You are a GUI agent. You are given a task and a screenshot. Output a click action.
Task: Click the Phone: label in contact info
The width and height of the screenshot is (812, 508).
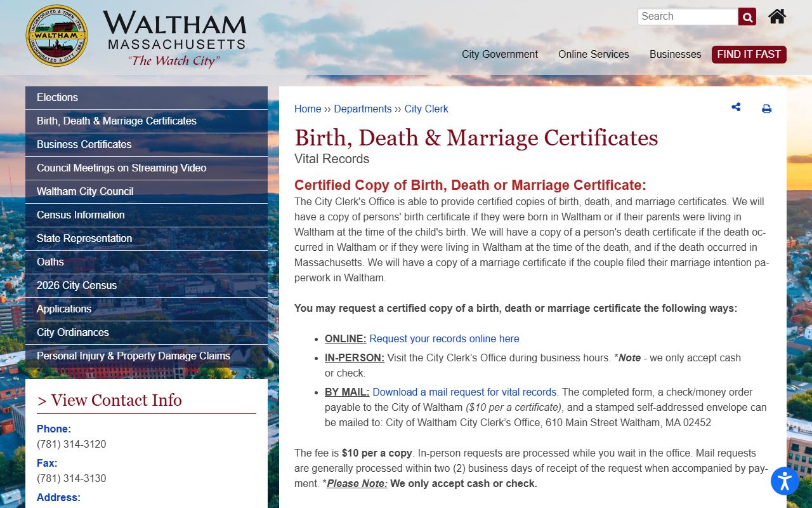tap(54, 429)
